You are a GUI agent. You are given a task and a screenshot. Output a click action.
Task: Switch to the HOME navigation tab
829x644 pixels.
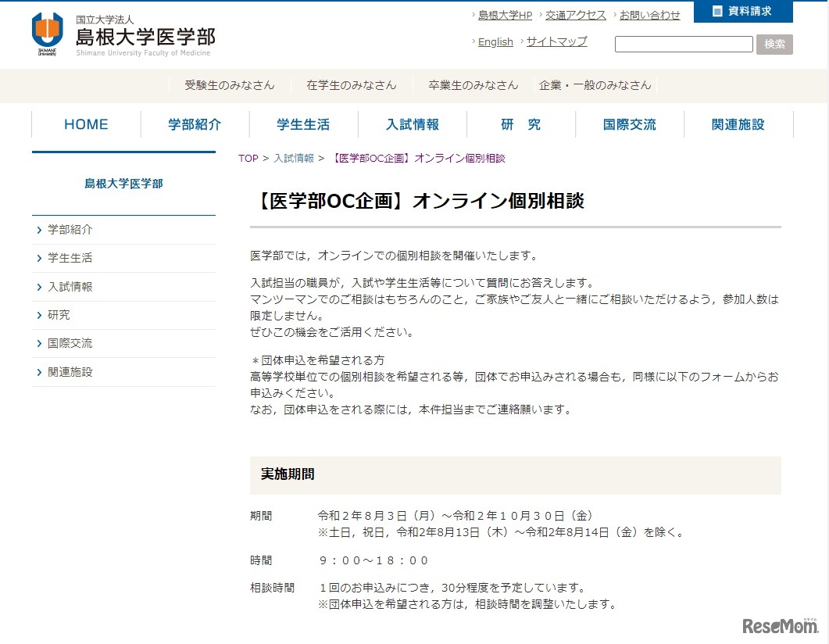tap(85, 123)
